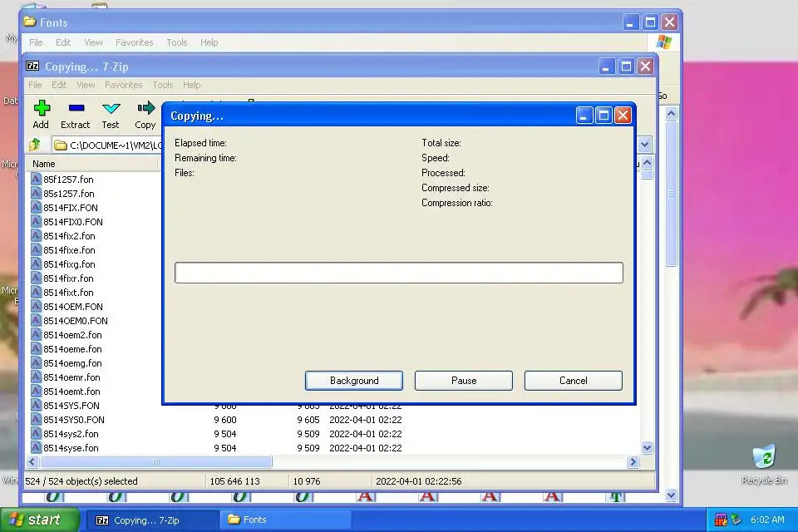Click Fonts window scroll down arrow
This screenshot has width=798, height=532.
(672, 495)
